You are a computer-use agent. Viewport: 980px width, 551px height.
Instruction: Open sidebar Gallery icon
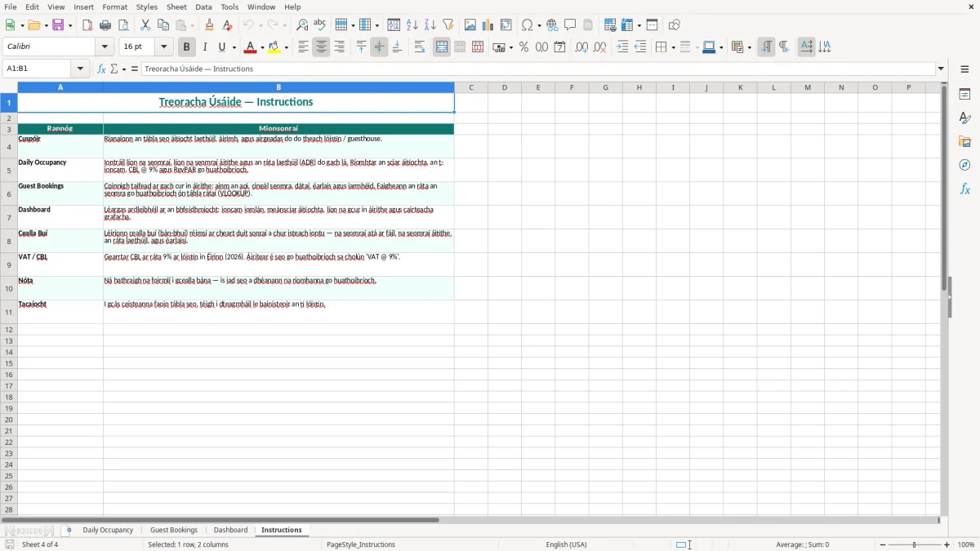(x=964, y=141)
